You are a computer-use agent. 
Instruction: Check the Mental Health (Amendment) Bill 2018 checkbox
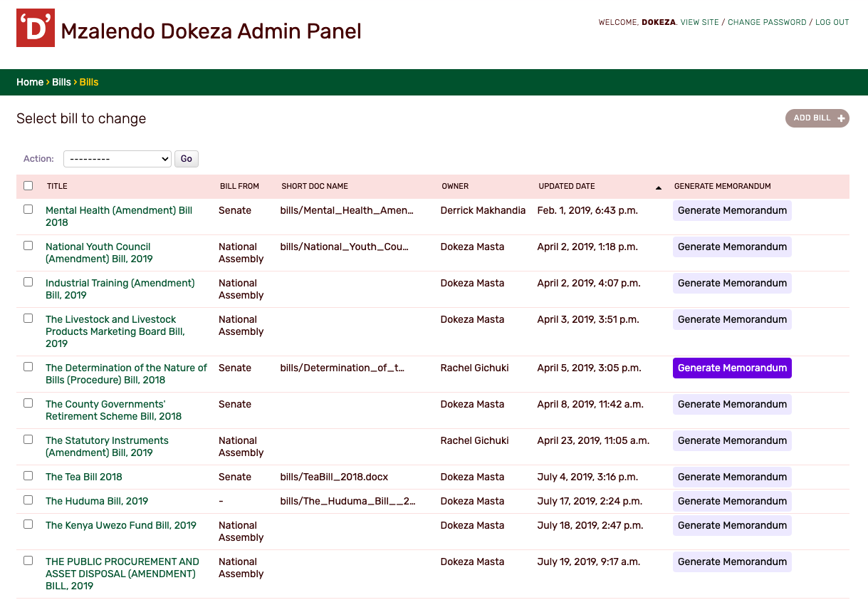28,209
